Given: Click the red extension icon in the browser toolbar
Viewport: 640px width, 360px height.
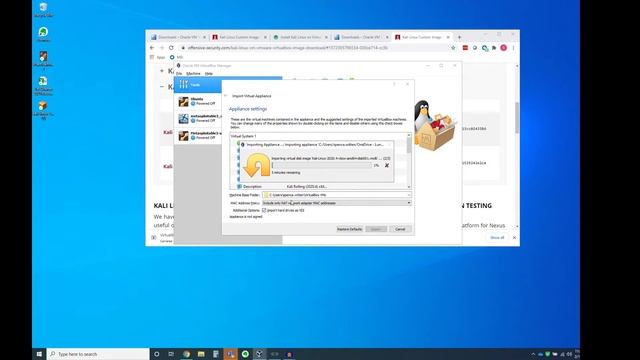Looking at the screenshot, I should [x=465, y=48].
